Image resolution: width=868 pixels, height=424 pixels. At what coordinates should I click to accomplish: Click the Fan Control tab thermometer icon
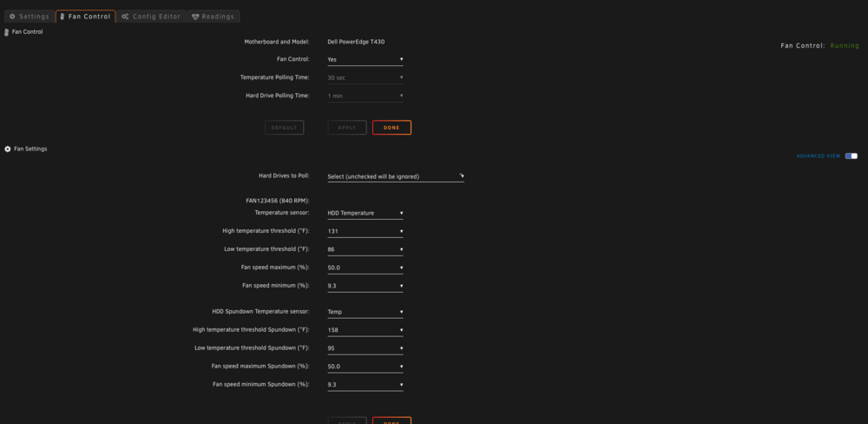(62, 17)
